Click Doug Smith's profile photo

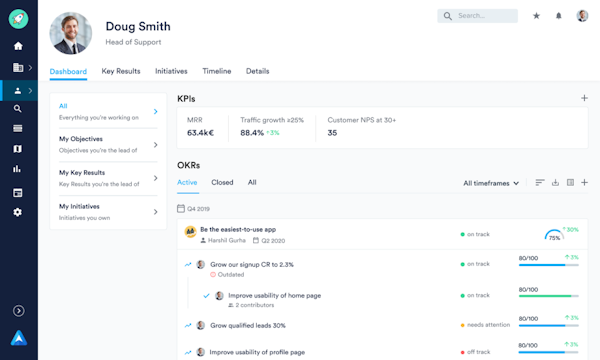[71, 33]
